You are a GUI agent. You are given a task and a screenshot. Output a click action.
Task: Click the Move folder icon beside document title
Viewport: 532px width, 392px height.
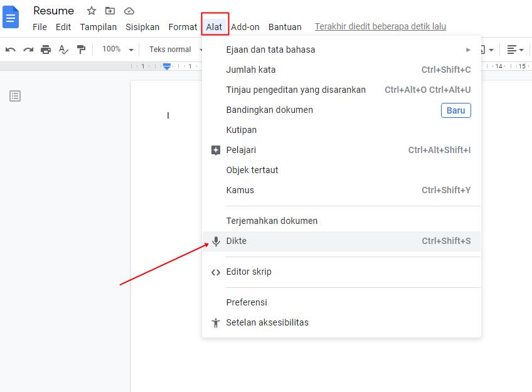pos(110,11)
